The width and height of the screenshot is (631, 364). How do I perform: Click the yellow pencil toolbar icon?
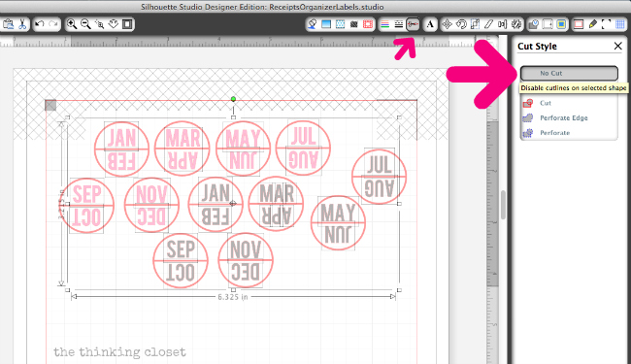592,24
